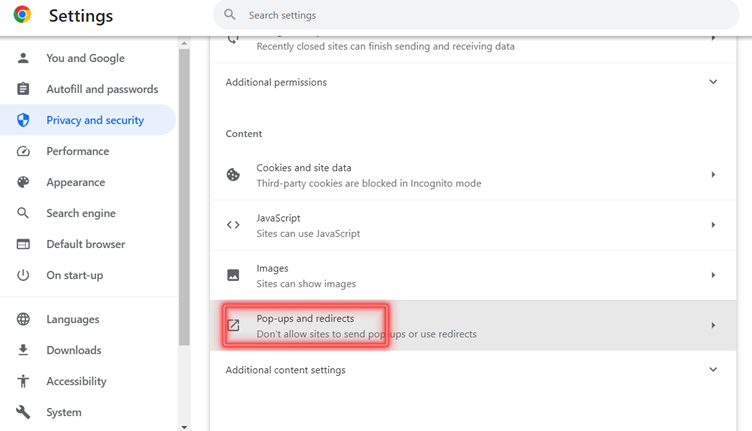Click the arrow on Pop-ups and redirects row

click(x=713, y=326)
